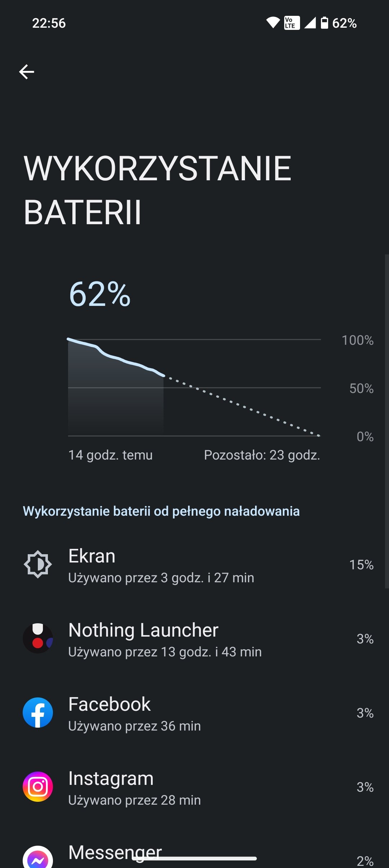The height and width of the screenshot is (868, 389).
Task: Open Instagram battery usage details
Action: 194,787
